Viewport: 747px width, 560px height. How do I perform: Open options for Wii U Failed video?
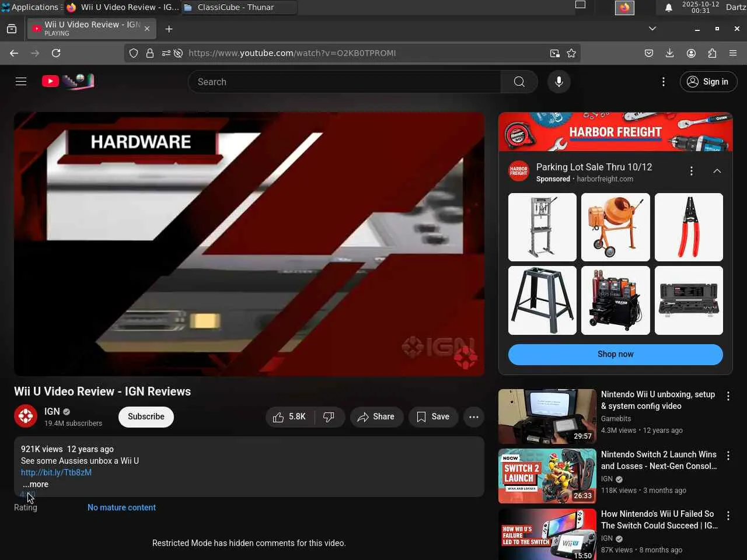tap(728, 516)
